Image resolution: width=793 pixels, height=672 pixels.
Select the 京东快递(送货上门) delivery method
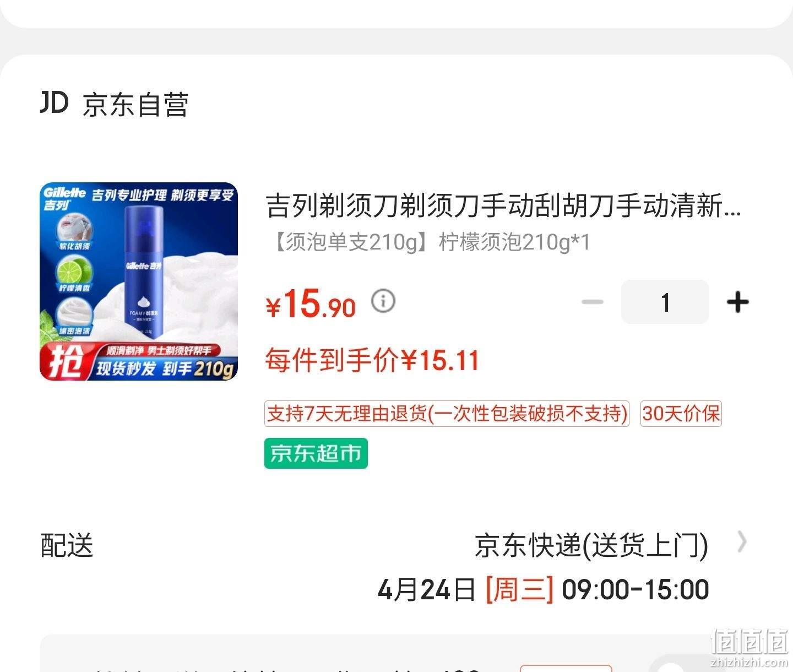(x=591, y=546)
